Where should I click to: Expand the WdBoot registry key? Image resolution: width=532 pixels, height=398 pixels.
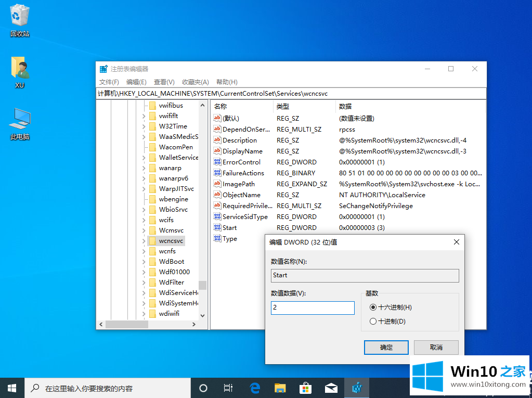[x=144, y=262]
